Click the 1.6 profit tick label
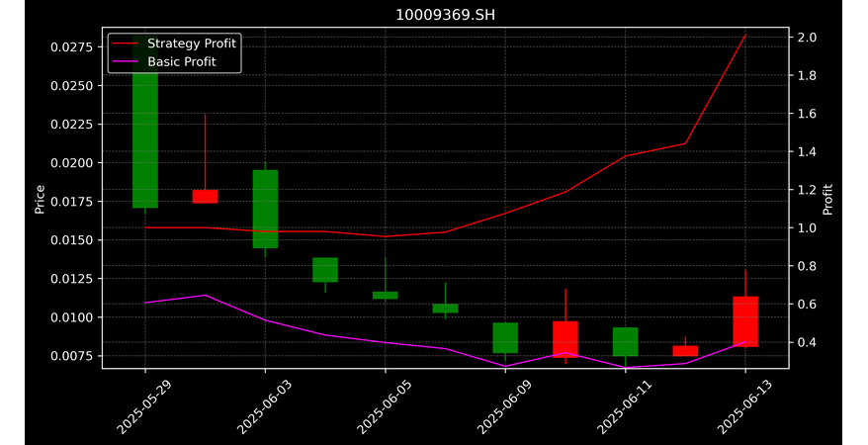The width and height of the screenshot is (868, 445). click(807, 114)
